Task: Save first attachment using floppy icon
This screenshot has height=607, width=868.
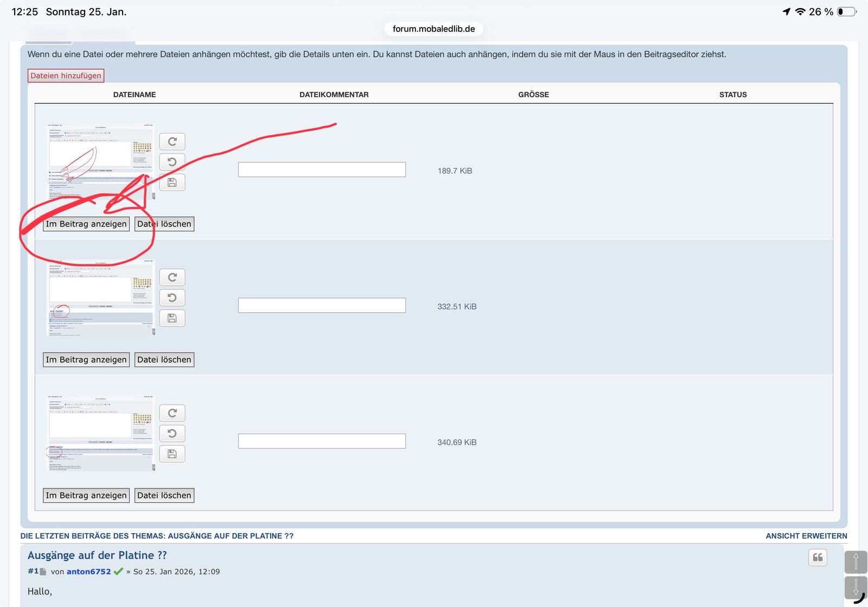Action: (x=172, y=182)
